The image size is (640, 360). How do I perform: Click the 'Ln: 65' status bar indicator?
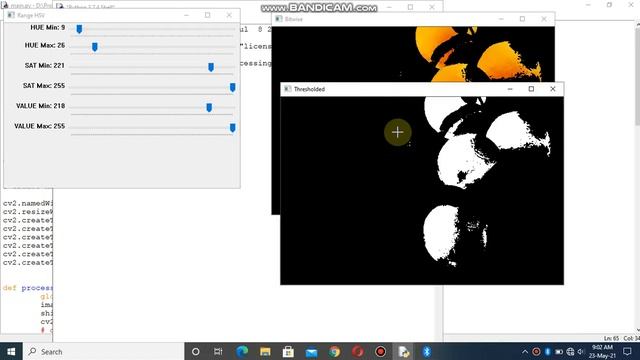[x=611, y=338]
